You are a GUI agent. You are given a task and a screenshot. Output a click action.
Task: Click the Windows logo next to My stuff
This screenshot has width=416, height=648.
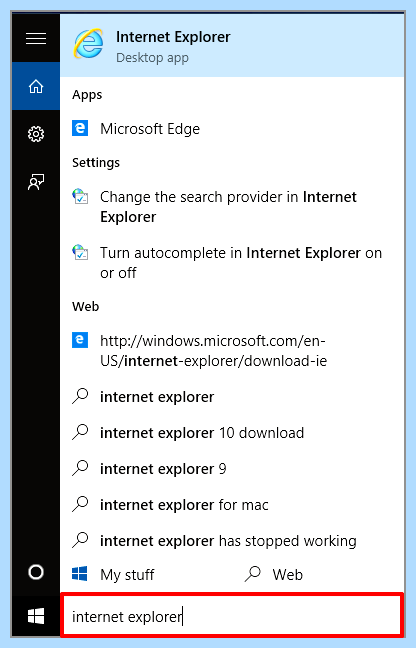(x=79, y=574)
